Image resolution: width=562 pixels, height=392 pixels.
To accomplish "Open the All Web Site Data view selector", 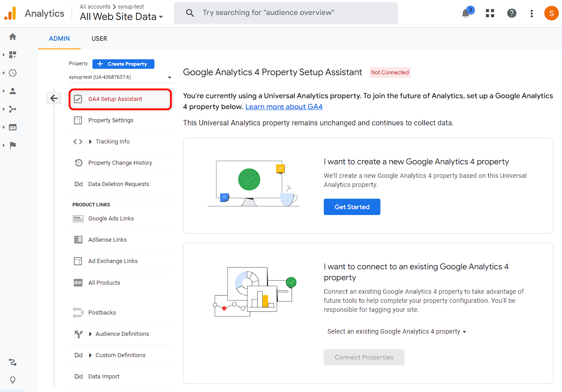I will coord(121,17).
